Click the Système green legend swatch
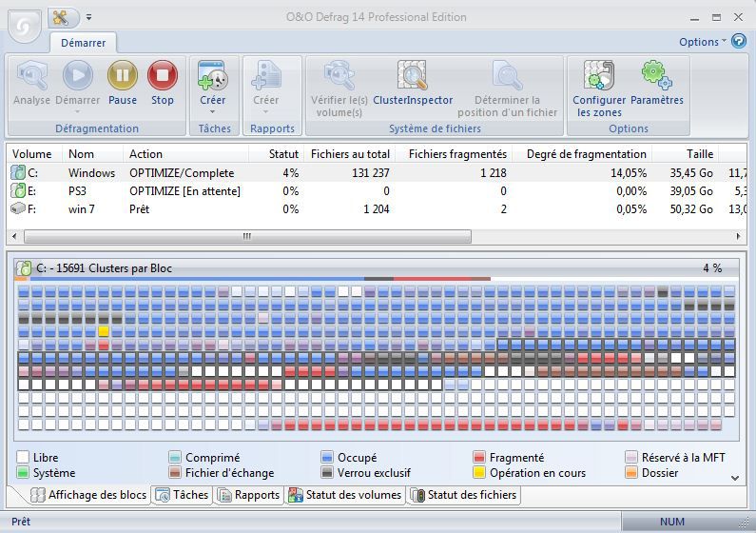The image size is (756, 533). tap(23, 472)
